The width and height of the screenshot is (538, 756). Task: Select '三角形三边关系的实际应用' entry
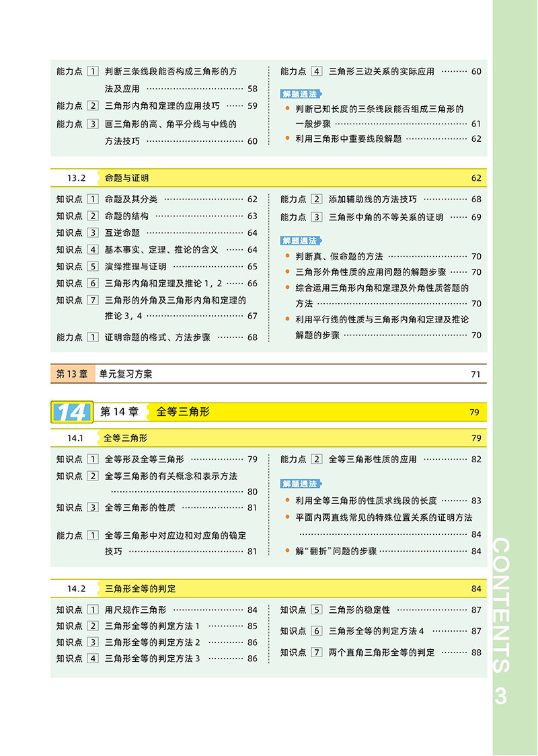[x=381, y=71]
